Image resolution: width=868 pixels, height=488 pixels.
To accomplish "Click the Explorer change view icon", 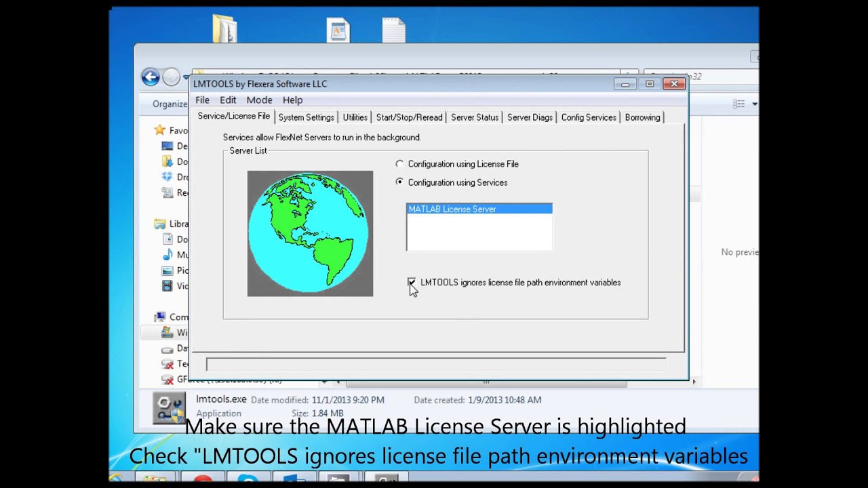I will tap(738, 104).
